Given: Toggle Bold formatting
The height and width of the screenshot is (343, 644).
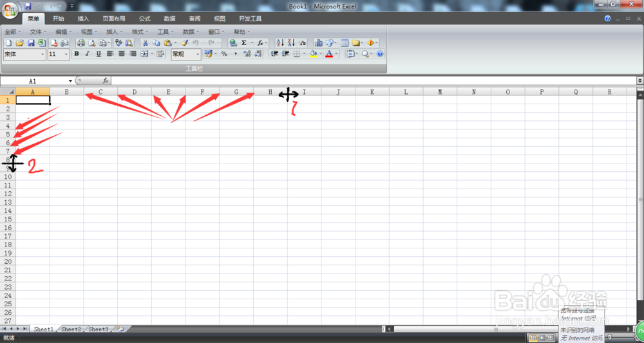Looking at the screenshot, I should tap(77, 54).
